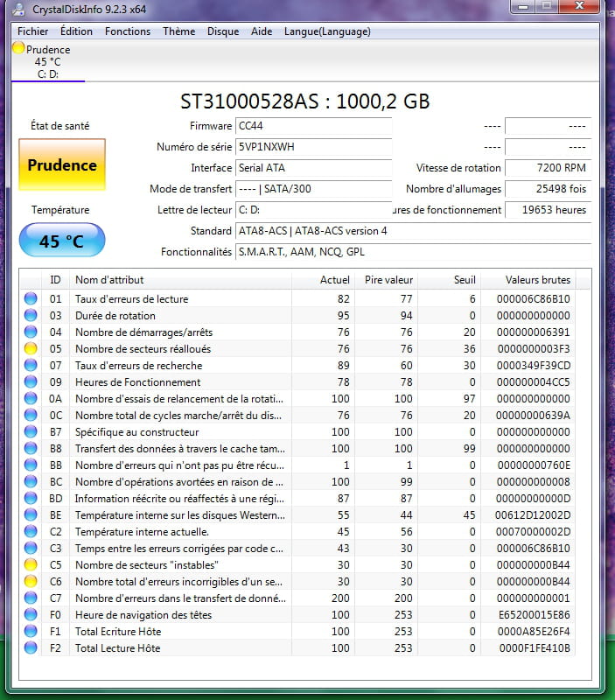Click the operating hours field 19653 heures
The height and width of the screenshot is (700, 615).
coord(548,210)
